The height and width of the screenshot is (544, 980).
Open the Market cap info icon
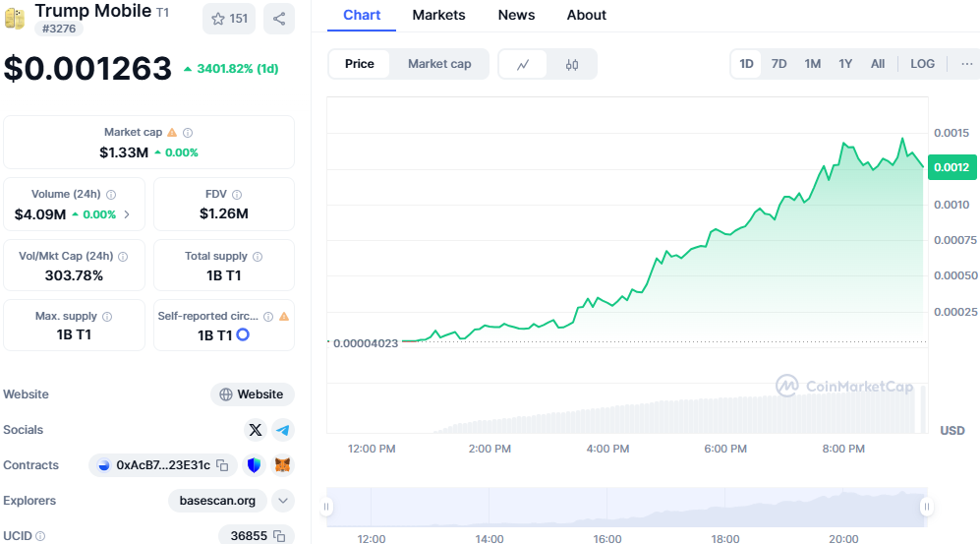point(188,133)
